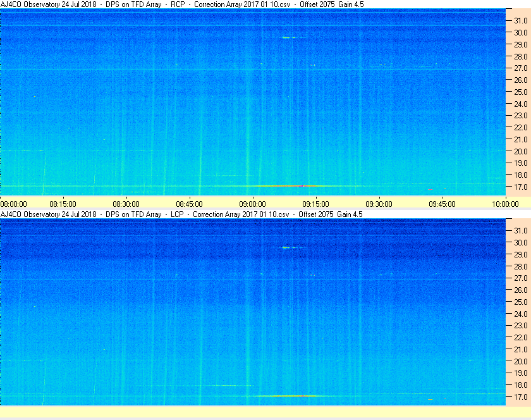Click the 09:15:00 time axis label
The image size is (531, 420).
pyautogui.click(x=315, y=204)
